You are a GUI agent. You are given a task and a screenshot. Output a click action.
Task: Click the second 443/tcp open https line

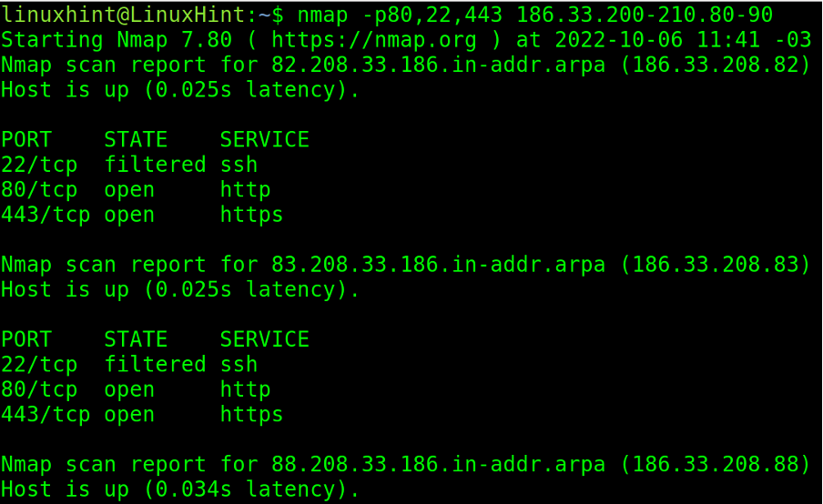142,416
